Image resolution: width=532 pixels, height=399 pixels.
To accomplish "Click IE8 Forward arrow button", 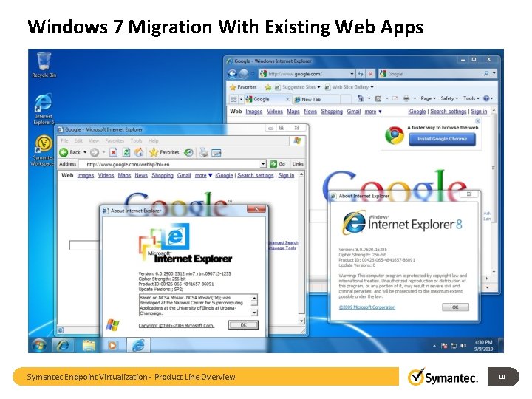I will [244, 74].
